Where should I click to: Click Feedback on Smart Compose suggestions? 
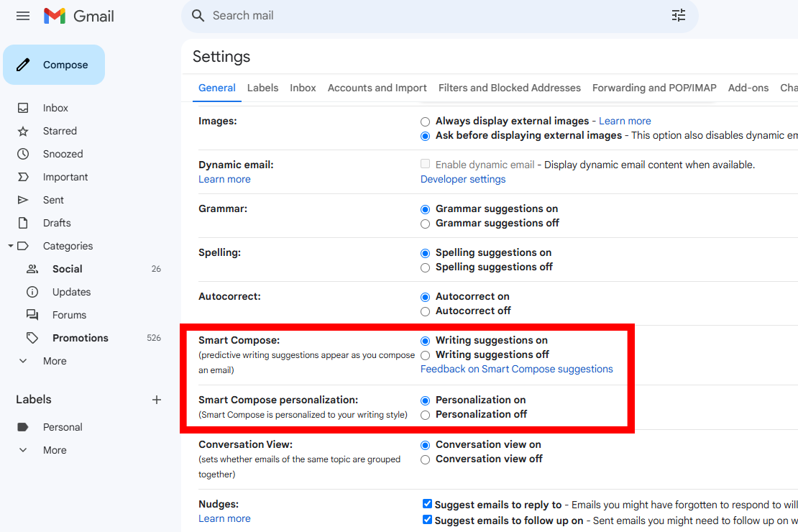517,369
